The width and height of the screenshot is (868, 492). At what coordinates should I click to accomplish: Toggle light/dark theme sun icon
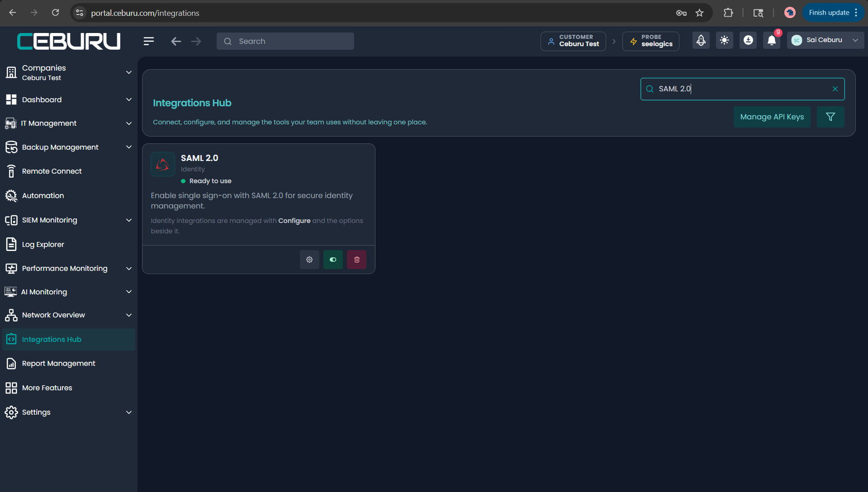tap(725, 40)
